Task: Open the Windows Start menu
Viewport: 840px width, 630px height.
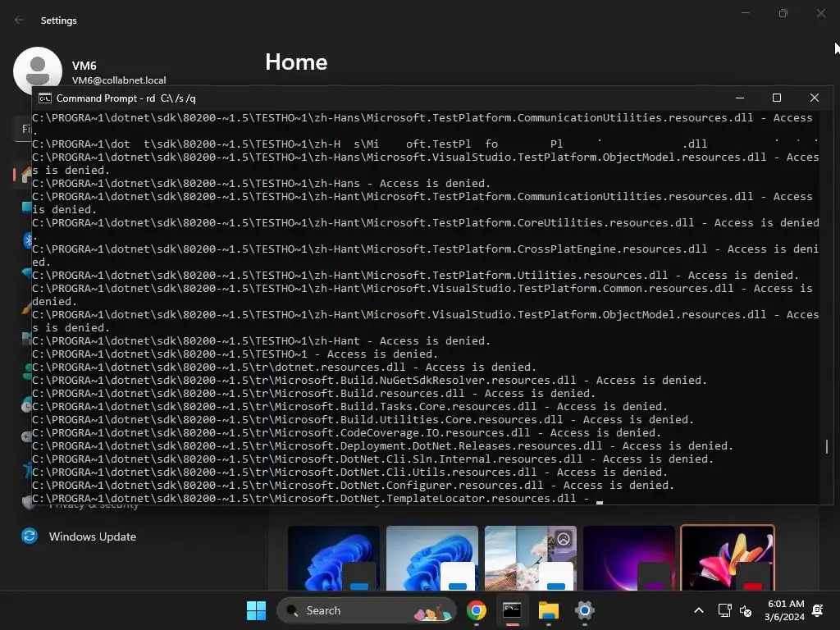Action: click(x=256, y=610)
